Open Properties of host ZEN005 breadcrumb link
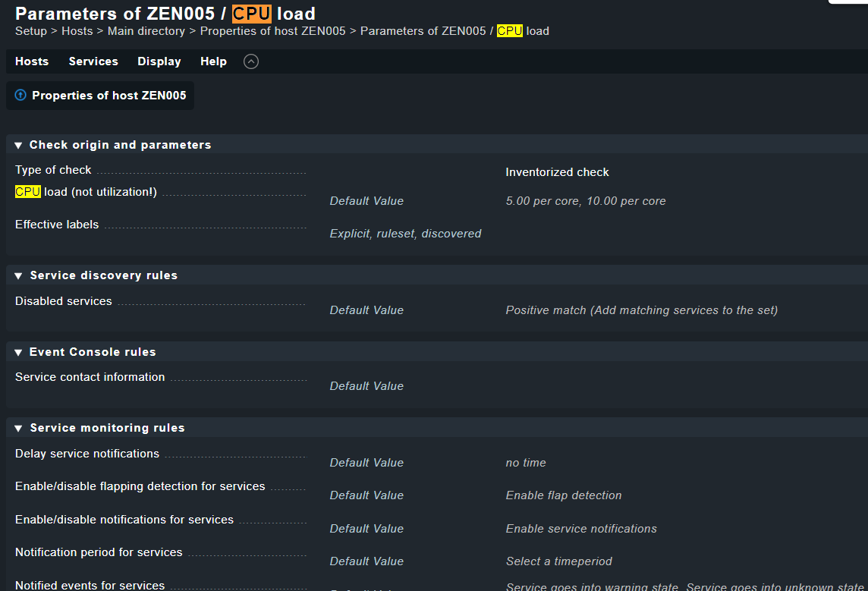 click(x=272, y=31)
